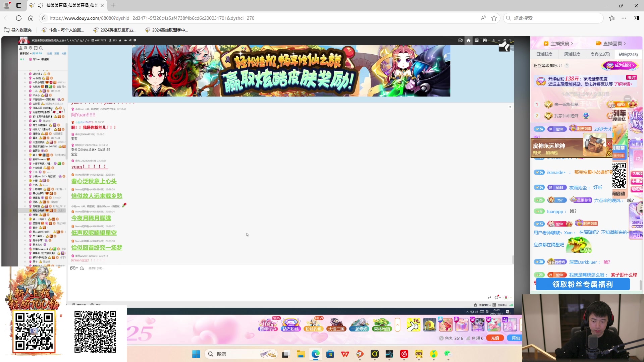Open NetEase Cloud Music from taskbar
644x362 pixels.
(x=404, y=354)
